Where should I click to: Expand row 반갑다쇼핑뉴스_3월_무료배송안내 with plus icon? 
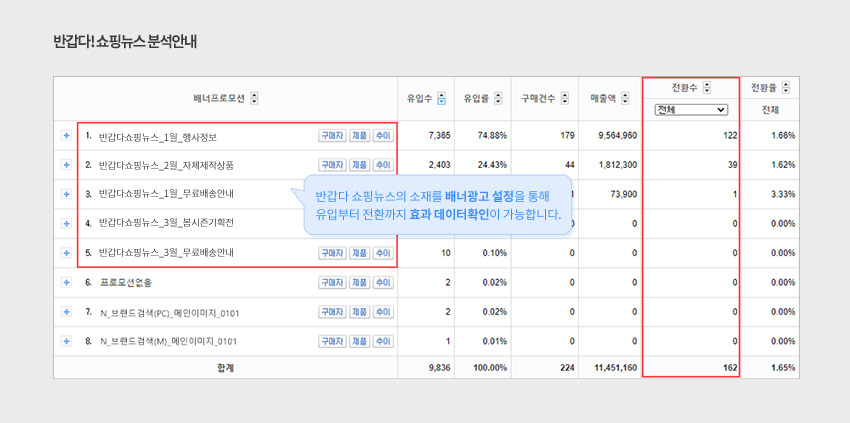tap(66, 253)
